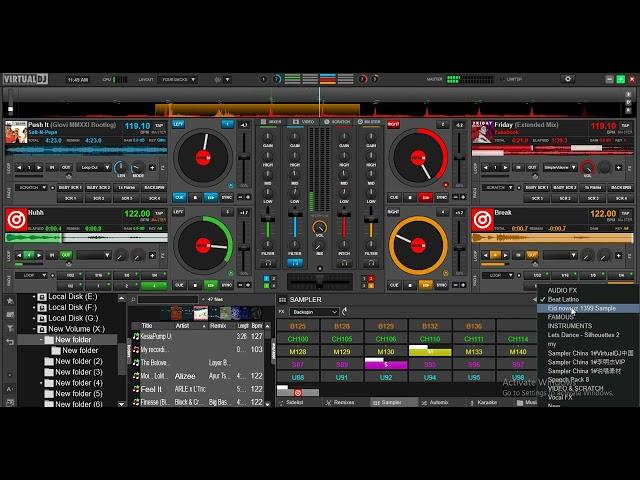The image size is (640, 480).
Task: Click the Friday album cover thumbnail
Action: 482,132
